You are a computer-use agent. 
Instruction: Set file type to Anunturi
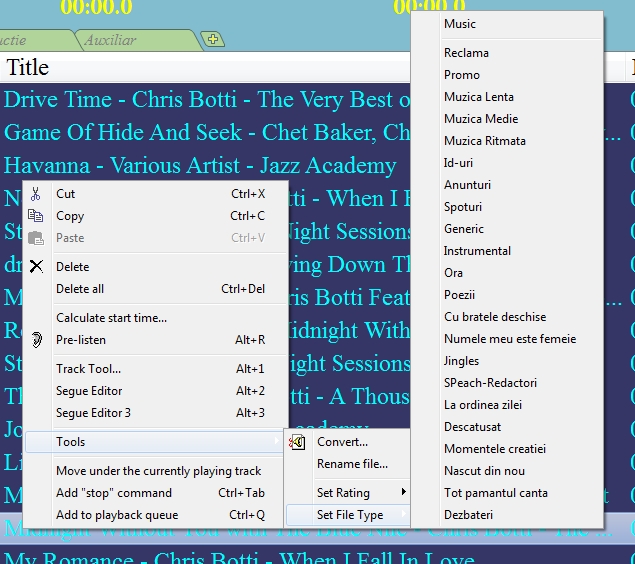[507, 185]
